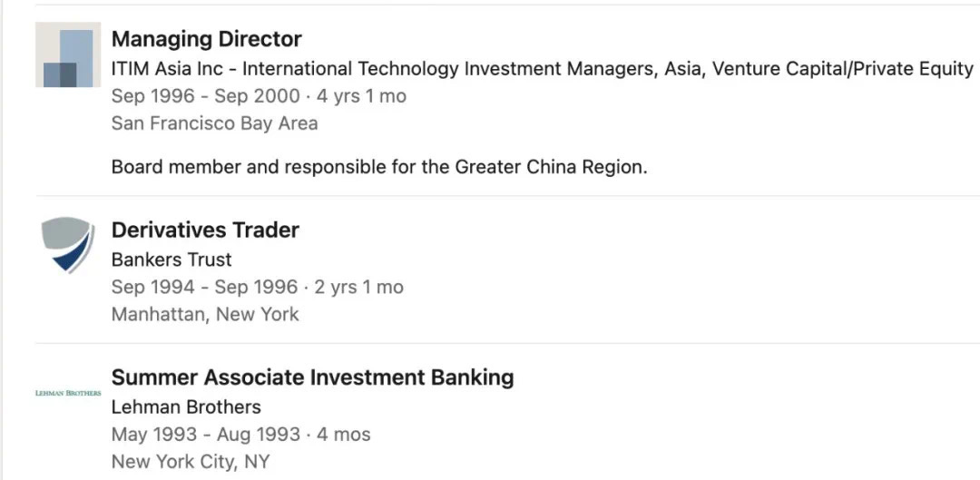
Task: Click the 2 yrs 1 mo duration
Action: click(358, 288)
